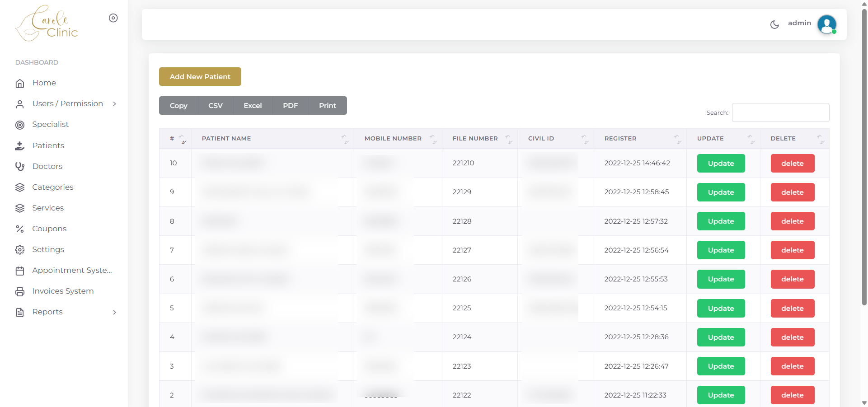Click the Coupons percent icon

(x=20, y=229)
